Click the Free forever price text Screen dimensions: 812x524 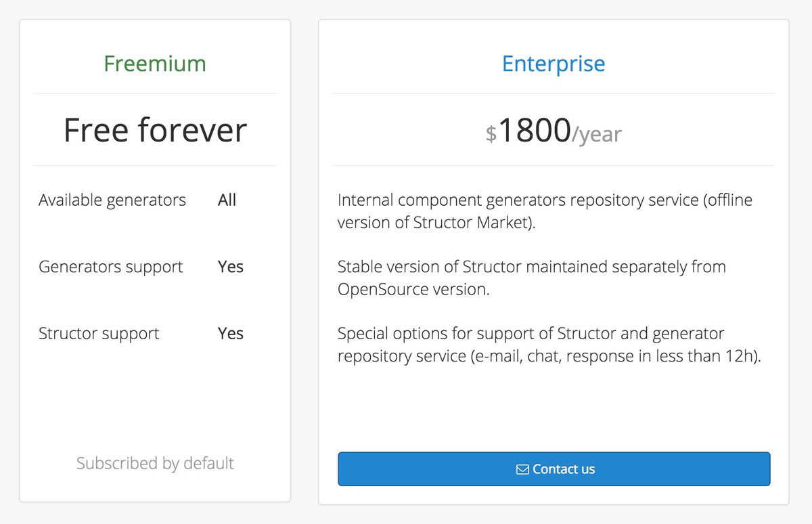155,129
